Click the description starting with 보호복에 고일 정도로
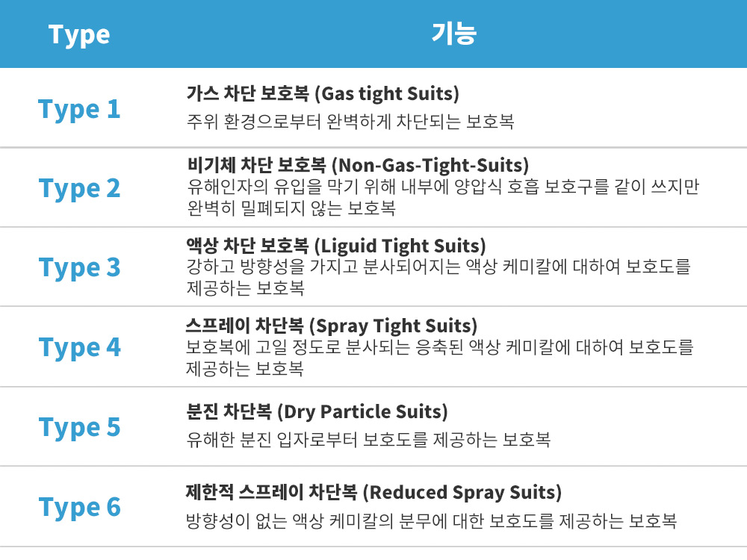 440,358
